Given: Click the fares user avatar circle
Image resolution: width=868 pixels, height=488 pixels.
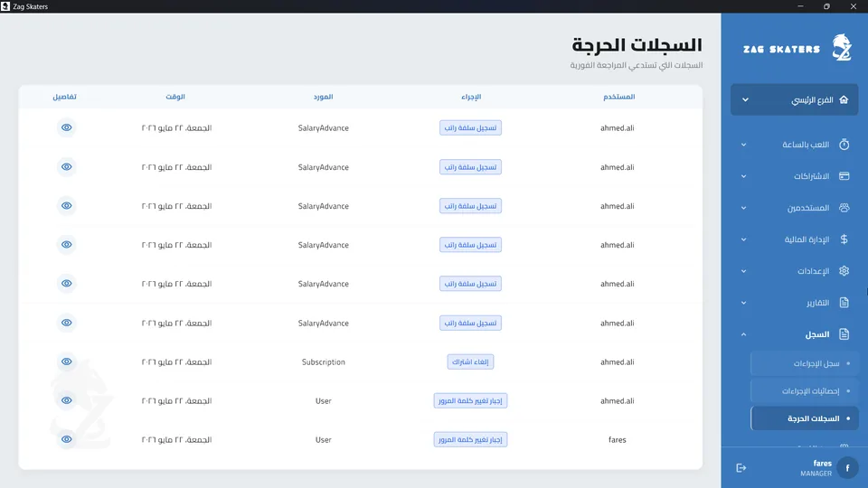Looking at the screenshot, I should (847, 468).
